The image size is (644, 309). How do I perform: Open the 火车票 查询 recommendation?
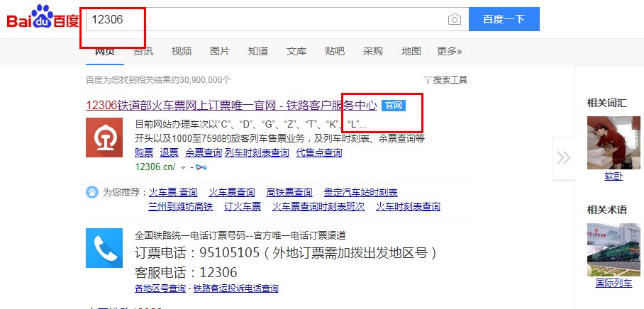pyautogui.click(x=173, y=193)
